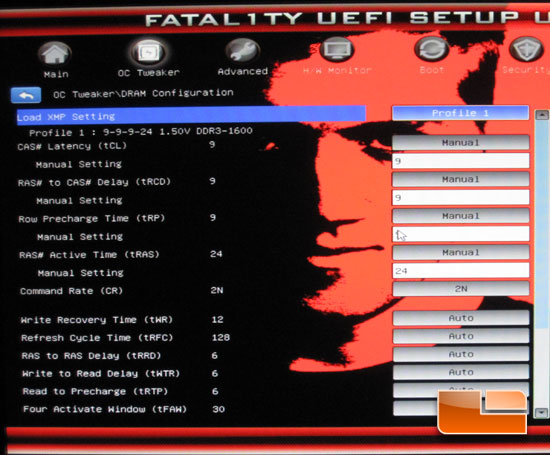Switch to the OC Tweaker tab label

[x=148, y=73]
